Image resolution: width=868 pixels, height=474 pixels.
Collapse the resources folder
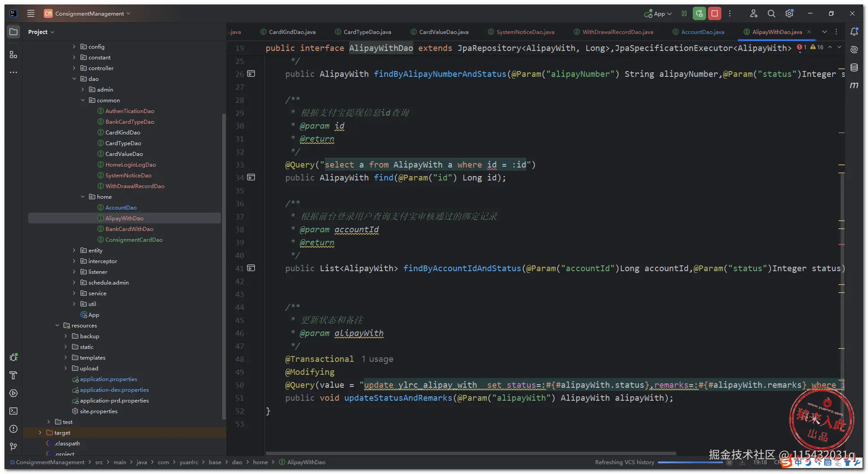(57, 325)
